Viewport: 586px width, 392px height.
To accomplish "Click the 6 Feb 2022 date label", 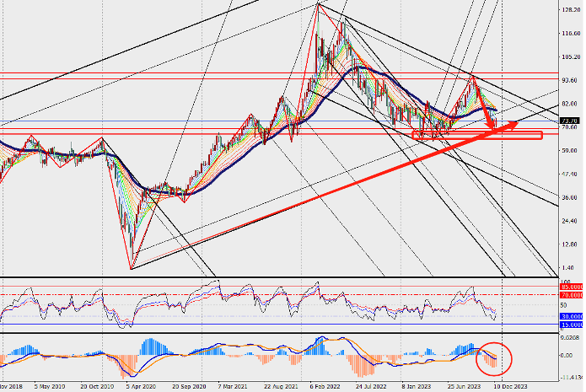I will pos(325,386).
